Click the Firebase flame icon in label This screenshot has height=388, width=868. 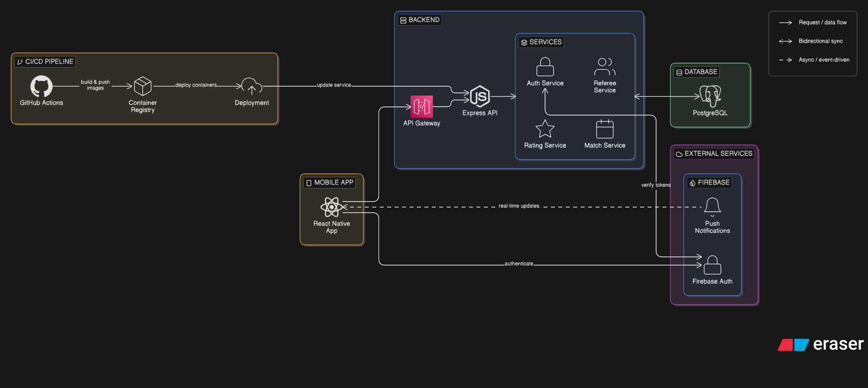click(693, 183)
